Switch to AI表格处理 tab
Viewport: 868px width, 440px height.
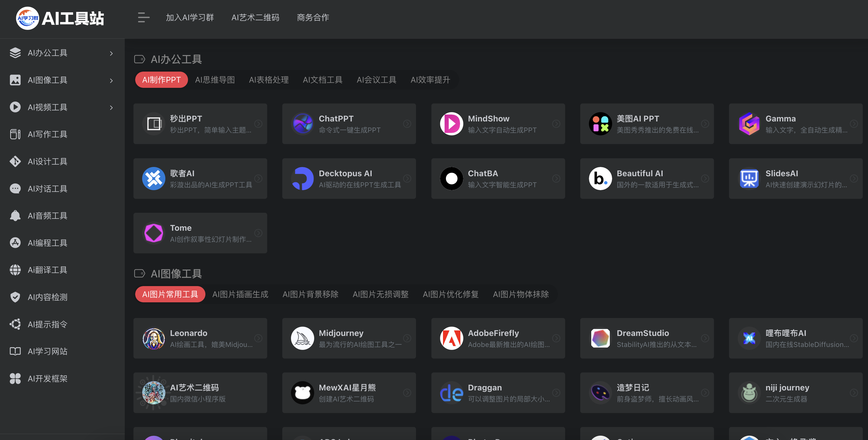[269, 80]
